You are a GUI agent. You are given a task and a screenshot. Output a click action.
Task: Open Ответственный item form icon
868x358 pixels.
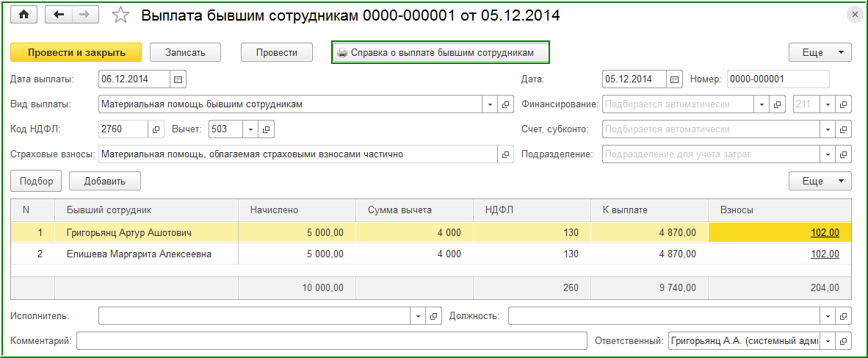point(843,341)
